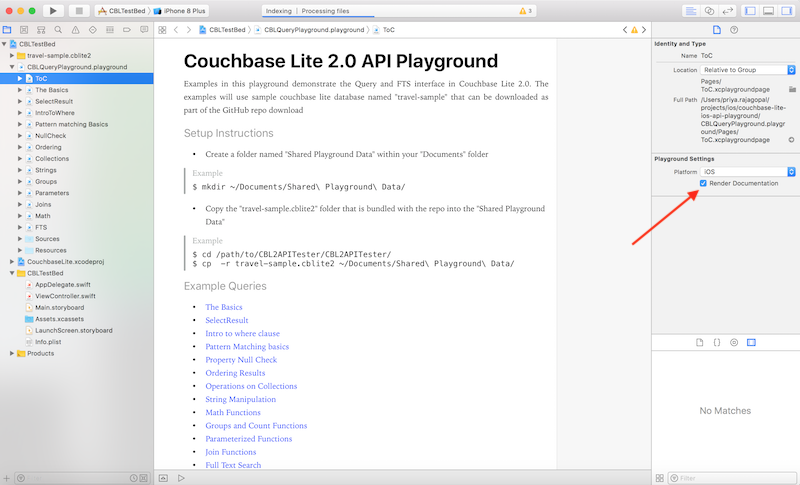Image resolution: width=800 pixels, height=485 pixels.
Task: Open the Platform iOS dropdown
Action: pyautogui.click(x=748, y=172)
